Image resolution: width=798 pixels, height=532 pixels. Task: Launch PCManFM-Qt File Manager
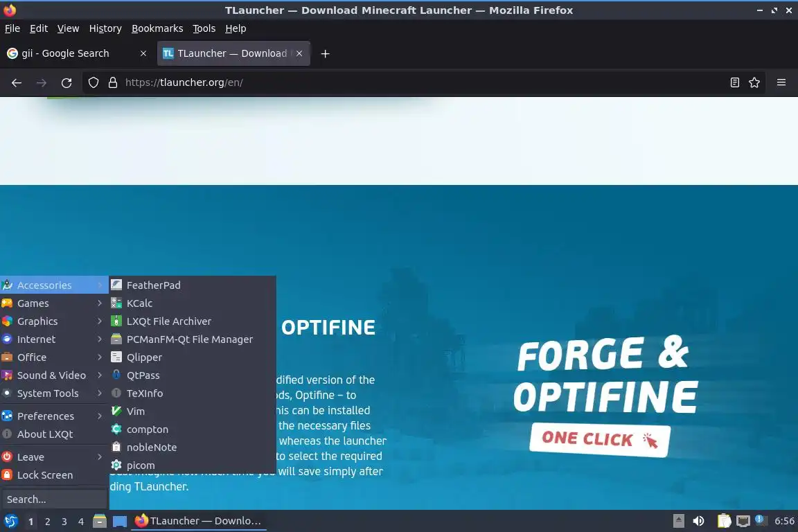(x=193, y=339)
